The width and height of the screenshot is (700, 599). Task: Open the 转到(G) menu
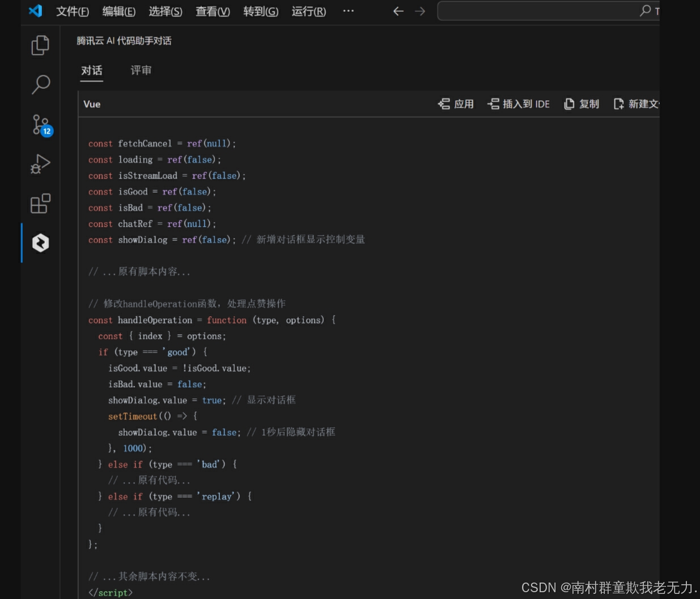coord(261,11)
